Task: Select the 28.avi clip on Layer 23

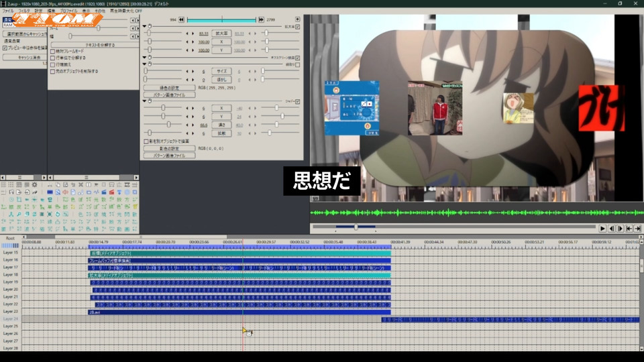Action: coord(239,312)
